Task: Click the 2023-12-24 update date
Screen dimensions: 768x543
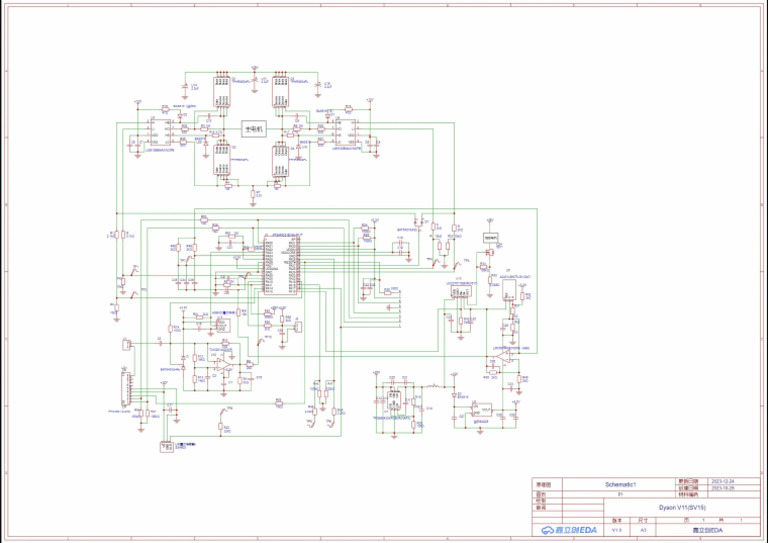Action: tap(723, 481)
